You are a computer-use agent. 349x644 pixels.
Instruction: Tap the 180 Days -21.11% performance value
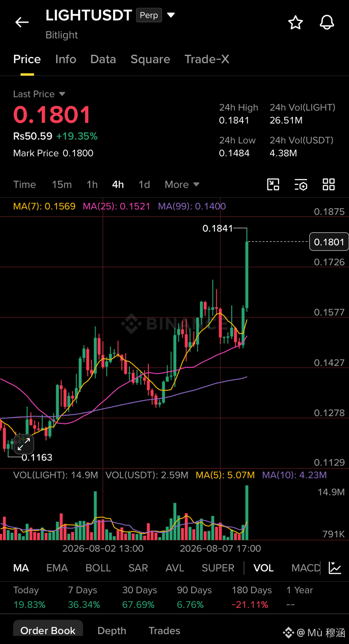(x=250, y=605)
